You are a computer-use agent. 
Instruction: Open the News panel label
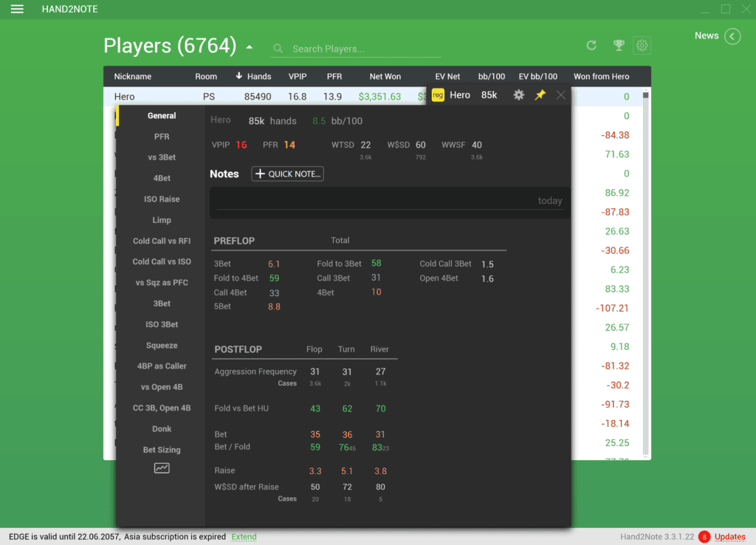coord(707,35)
